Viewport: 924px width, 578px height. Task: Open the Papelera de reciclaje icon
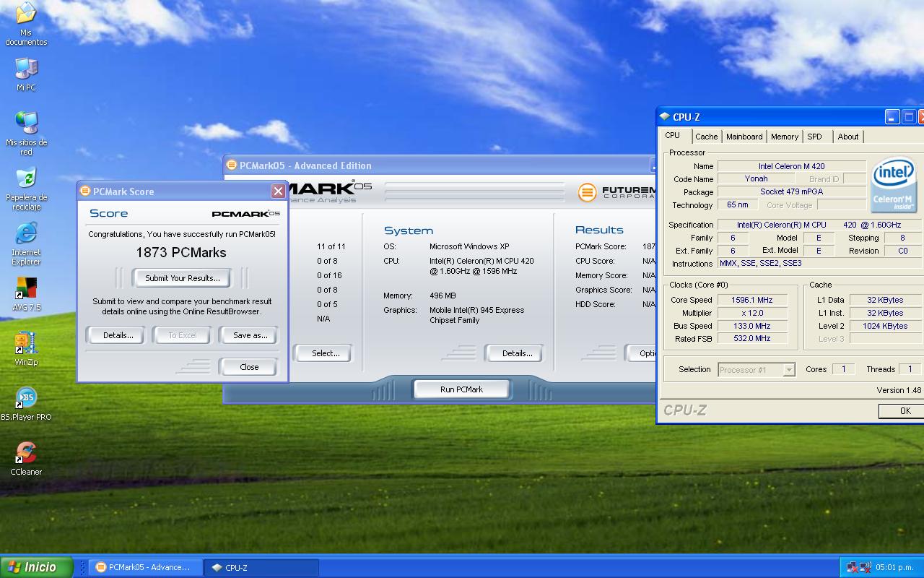point(26,189)
